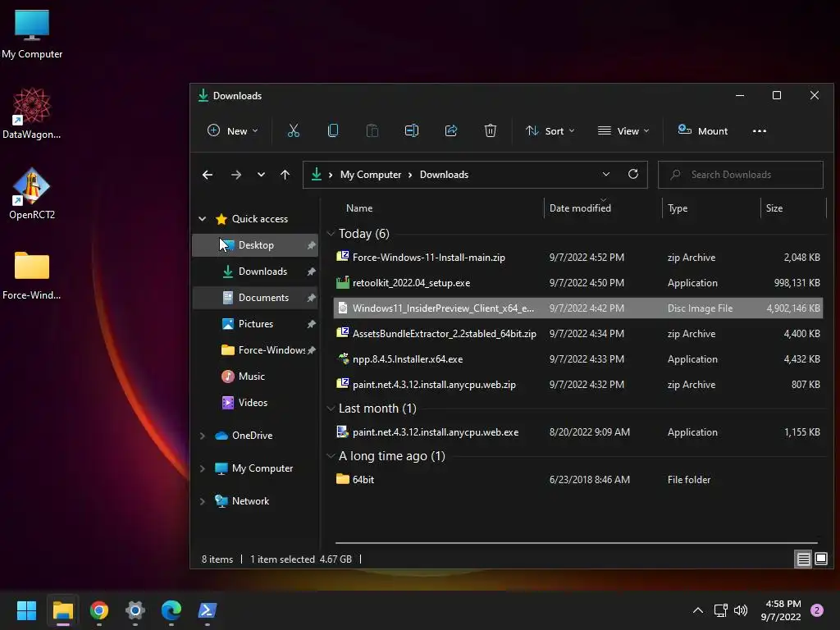The height and width of the screenshot is (630, 840).
Task: Open the New dropdown menu
Action: tap(232, 130)
